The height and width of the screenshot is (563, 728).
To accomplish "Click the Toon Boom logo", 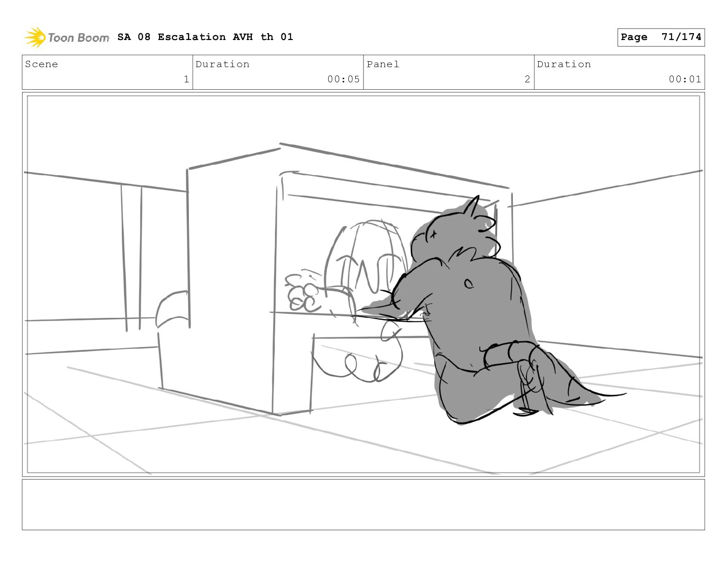I will [67, 37].
